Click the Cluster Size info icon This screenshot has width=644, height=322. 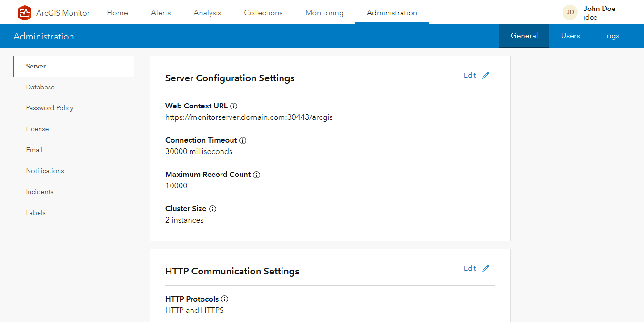click(212, 209)
